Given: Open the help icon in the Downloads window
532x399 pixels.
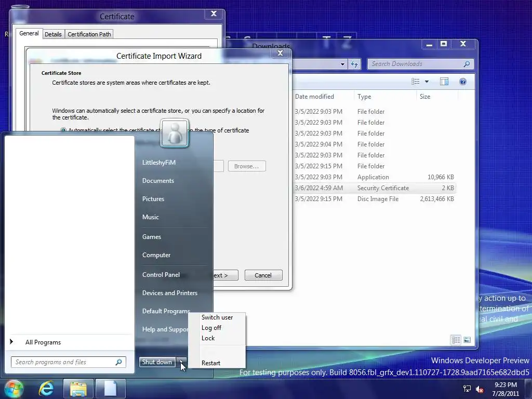Looking at the screenshot, I should [x=463, y=82].
